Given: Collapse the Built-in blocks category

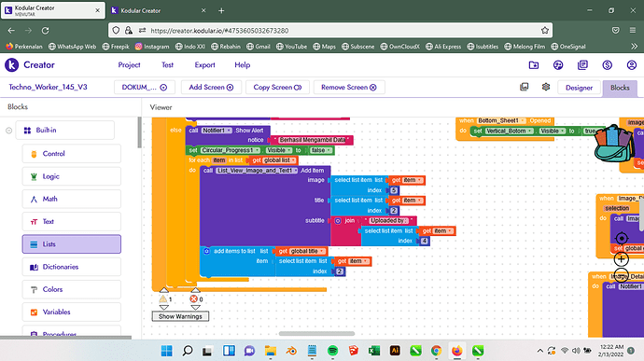Looking at the screenshot, I should [8, 131].
